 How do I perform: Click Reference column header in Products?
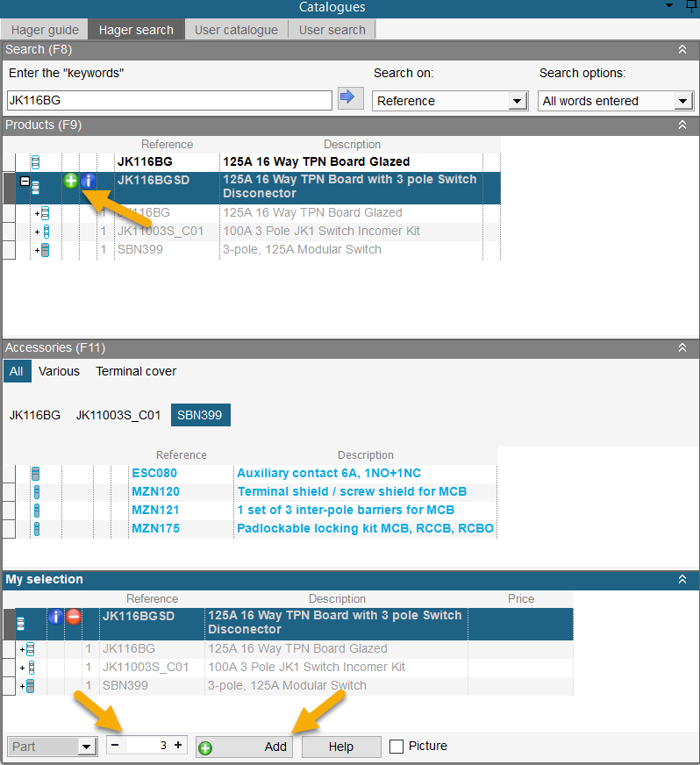[167, 145]
